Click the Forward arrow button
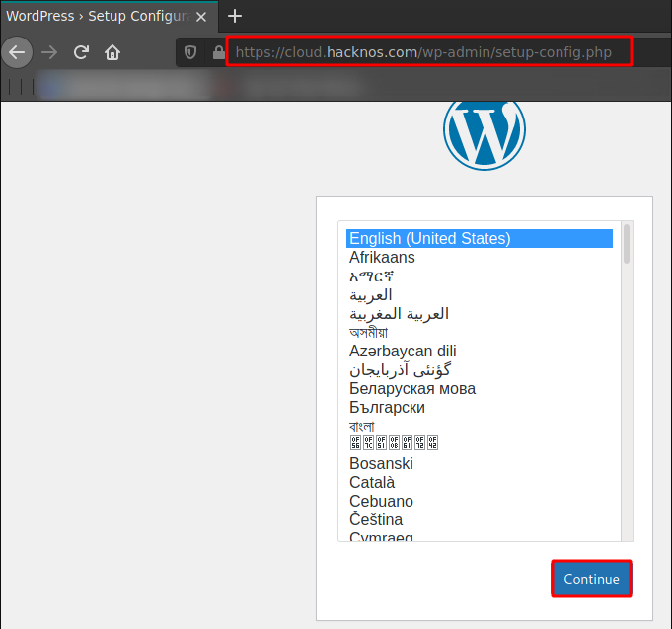This screenshot has width=672, height=629. tap(49, 52)
